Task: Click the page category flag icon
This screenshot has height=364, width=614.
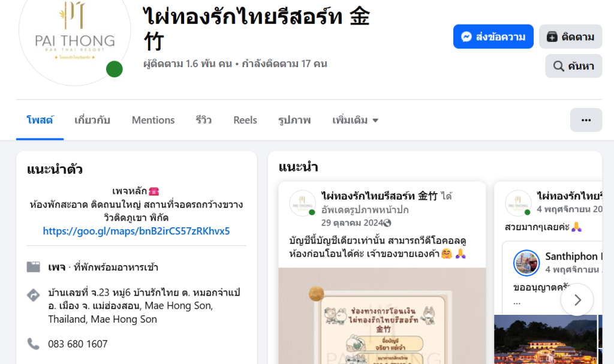Action: (34, 267)
